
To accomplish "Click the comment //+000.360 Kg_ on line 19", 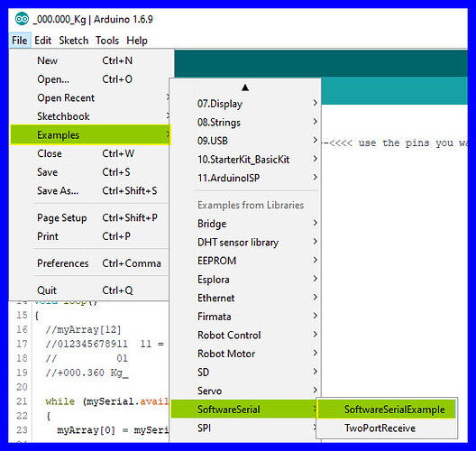I will pyautogui.click(x=87, y=373).
